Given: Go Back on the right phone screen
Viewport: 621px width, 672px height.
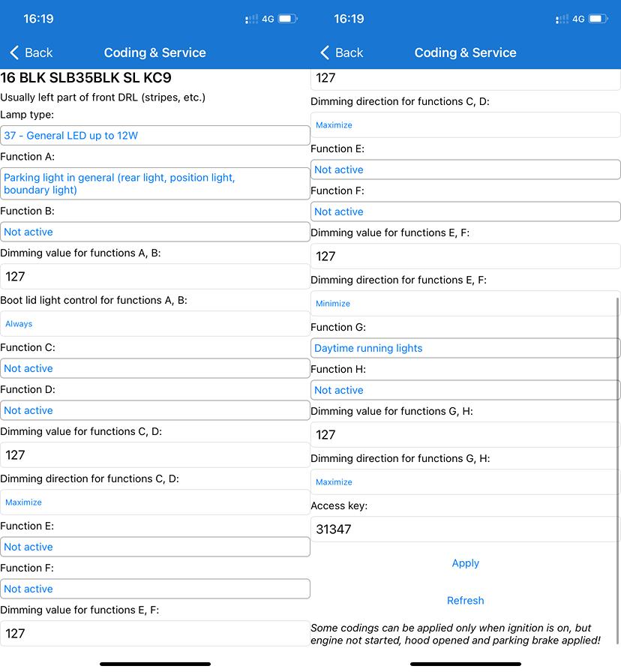Looking at the screenshot, I should pyautogui.click(x=341, y=52).
